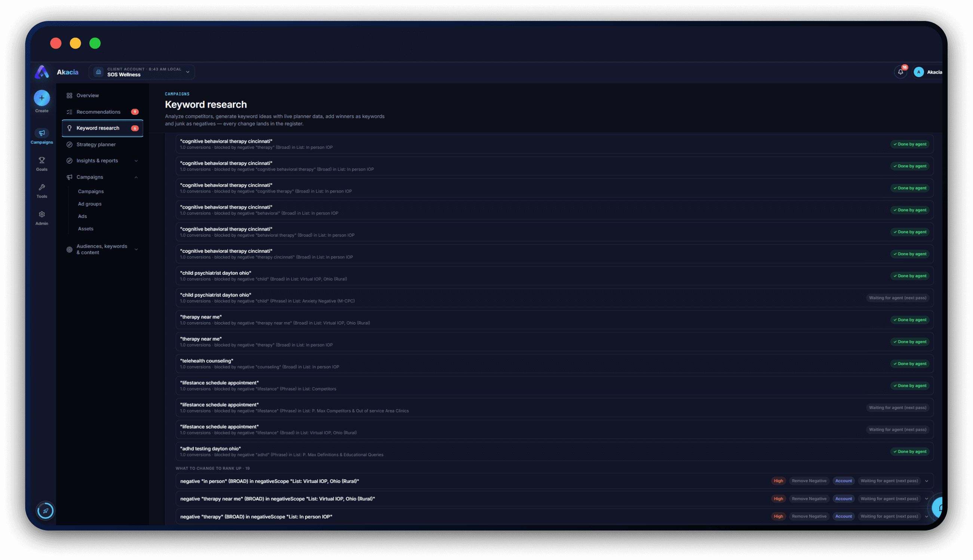Click the client account building icon

(98, 72)
